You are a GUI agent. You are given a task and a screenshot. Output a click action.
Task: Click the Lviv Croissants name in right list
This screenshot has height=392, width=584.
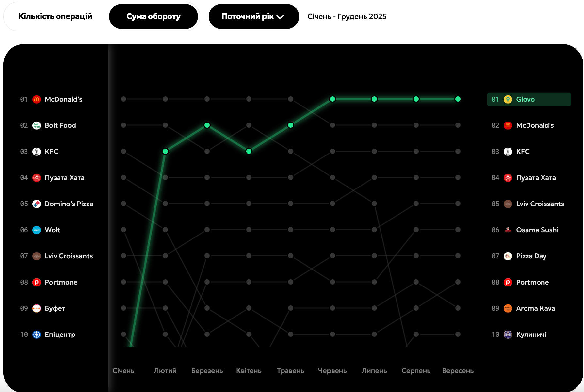[x=540, y=204]
